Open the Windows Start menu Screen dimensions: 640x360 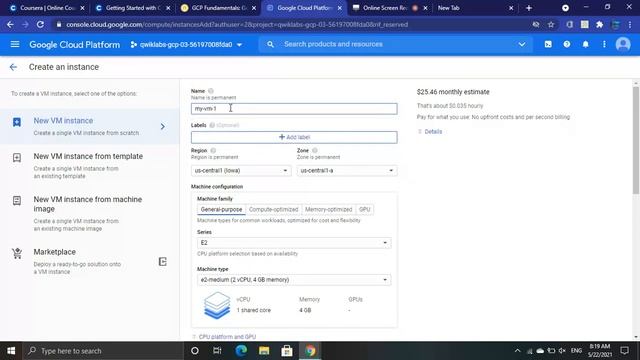tap(11, 351)
